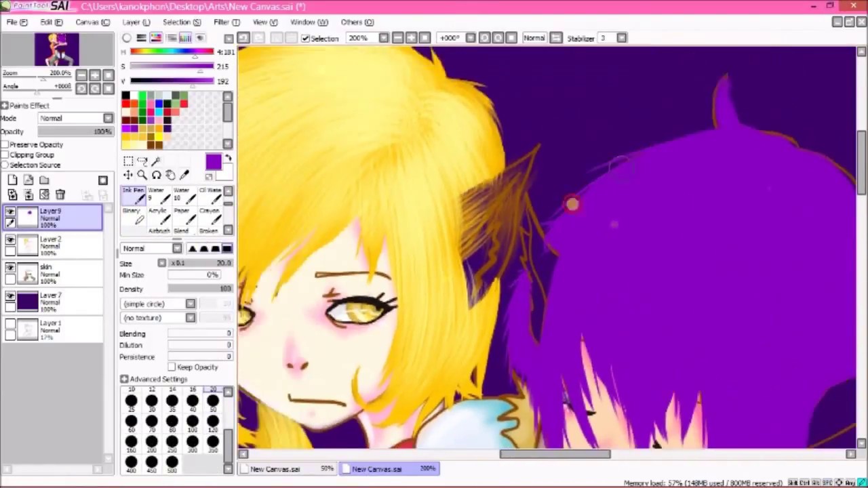Hide Layer7 with its eye icon
The height and width of the screenshot is (488, 868).
point(10,296)
